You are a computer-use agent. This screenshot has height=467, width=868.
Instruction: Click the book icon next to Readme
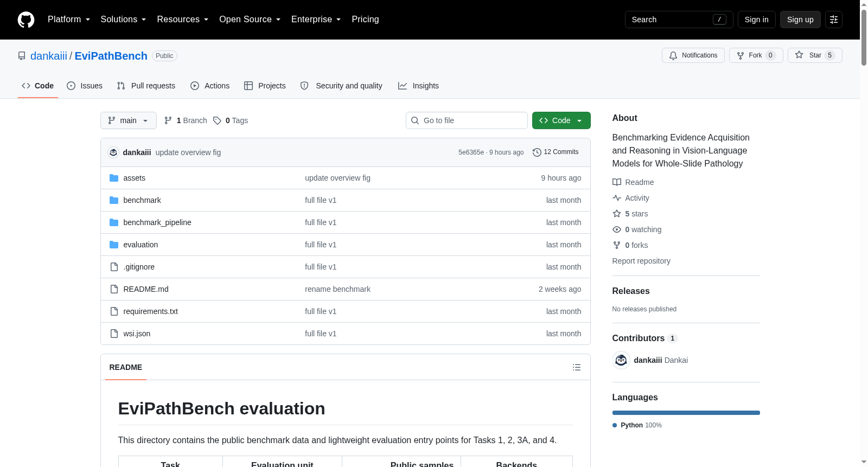(x=617, y=182)
